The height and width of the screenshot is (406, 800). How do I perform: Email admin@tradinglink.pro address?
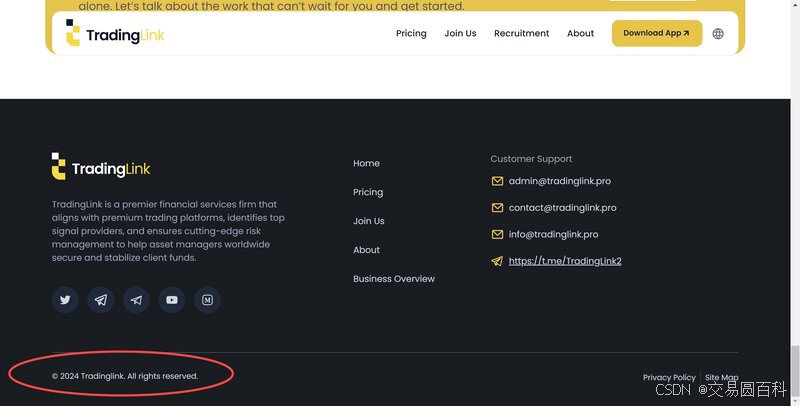pos(560,181)
